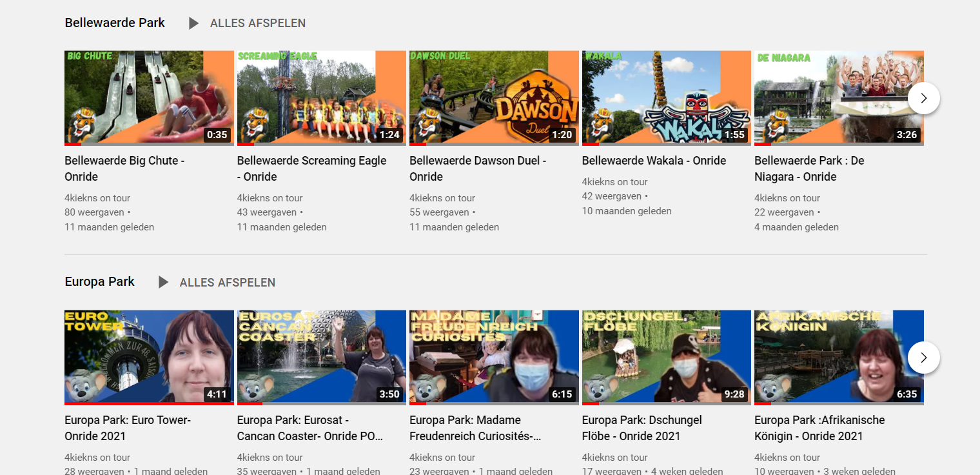Click title 'Europa Park :Afrikanische Königin - Onride 2021'
The width and height of the screenshot is (980, 475).
819,428
